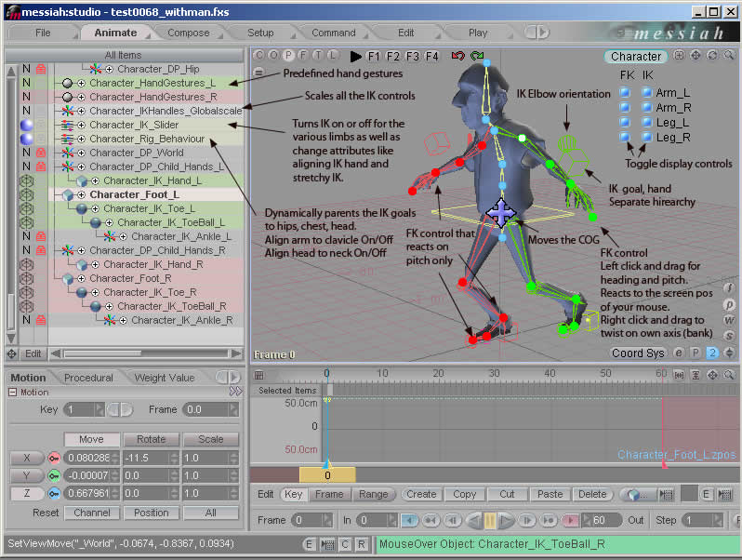This screenshot has height=560, width=742.
Task: Click the Step value field
Action: 703,521
